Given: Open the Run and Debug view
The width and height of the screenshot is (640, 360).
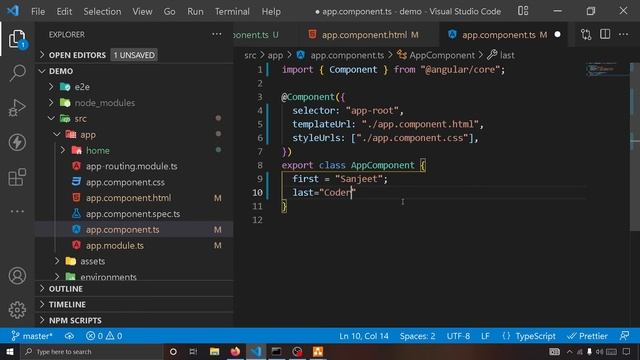Looking at the screenshot, I should 17,108.
